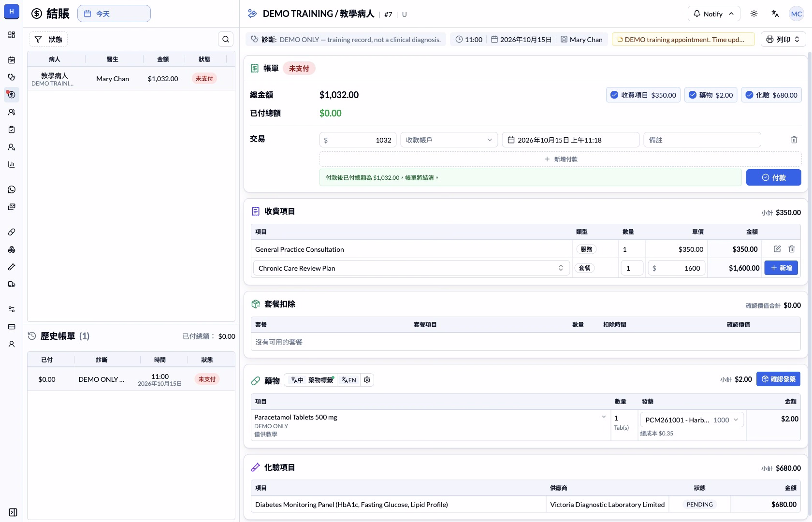Collapse sidebar using bottom panel icon
Screen dimensions: 812x522
13,512
